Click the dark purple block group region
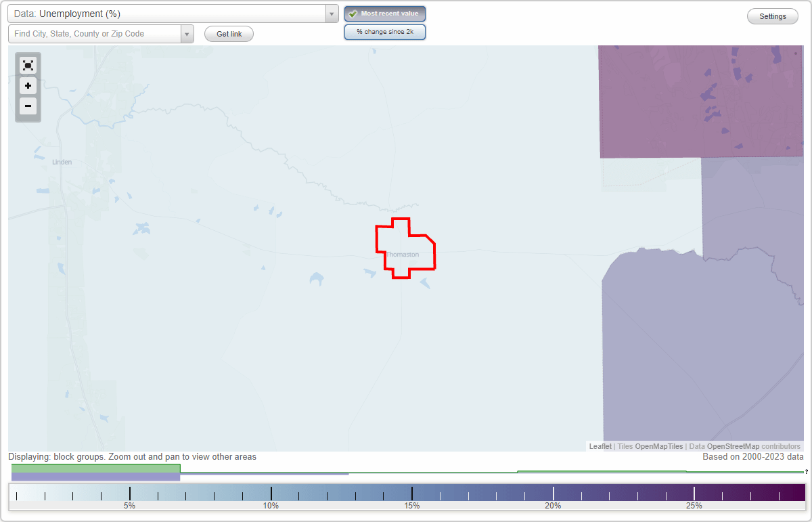Image resolution: width=812 pixels, height=522 pixels. pyautogui.click(x=700, y=102)
